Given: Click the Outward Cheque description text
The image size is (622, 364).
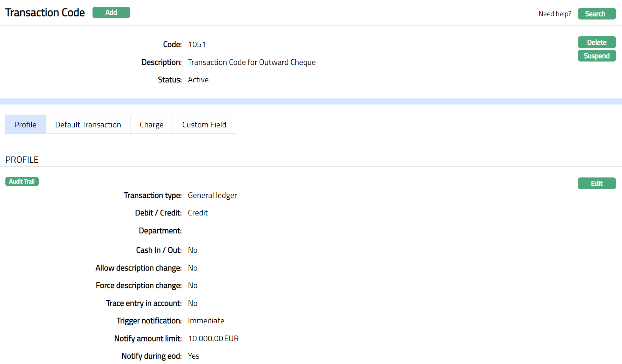Looking at the screenshot, I should click(252, 62).
